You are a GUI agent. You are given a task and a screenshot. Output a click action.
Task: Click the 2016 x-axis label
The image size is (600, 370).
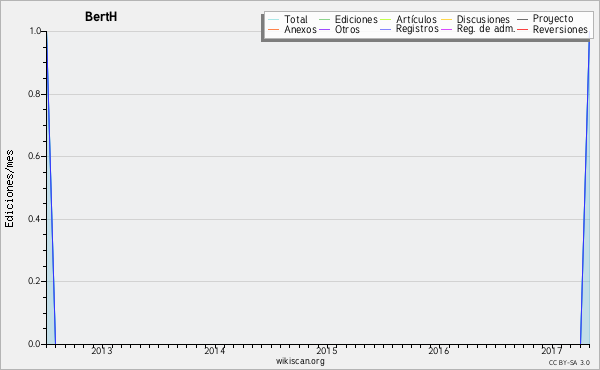point(439,350)
